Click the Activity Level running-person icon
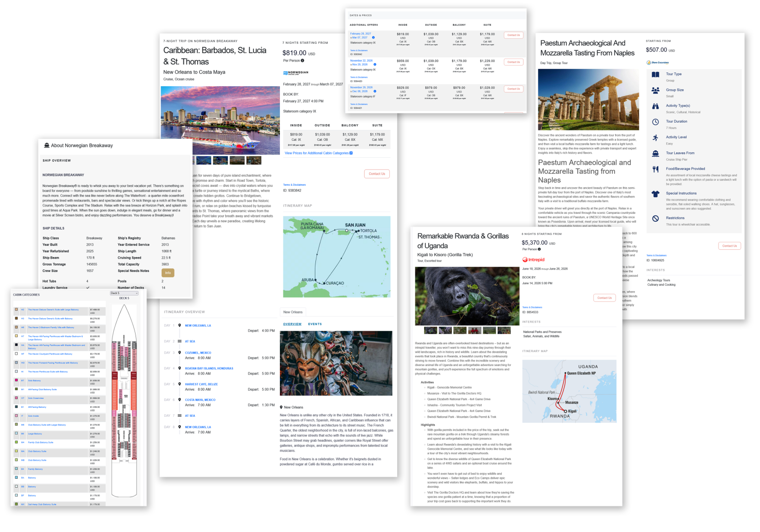Screen dimensions: 760x532 coord(656,137)
